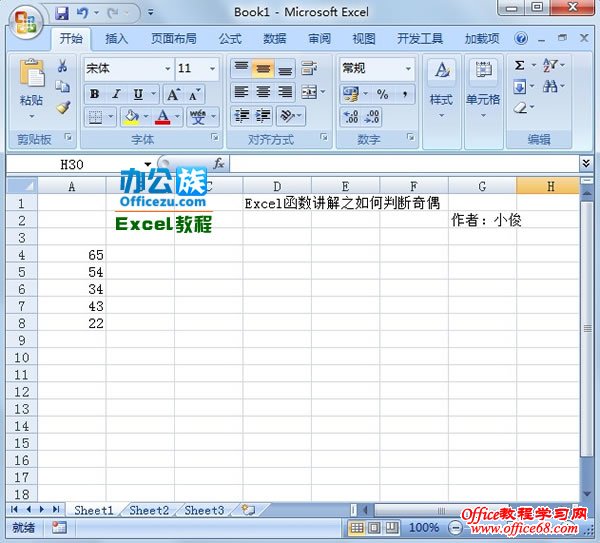Image resolution: width=600 pixels, height=543 pixels.
Task: Select cell A4 containing 65
Action: 72,255
